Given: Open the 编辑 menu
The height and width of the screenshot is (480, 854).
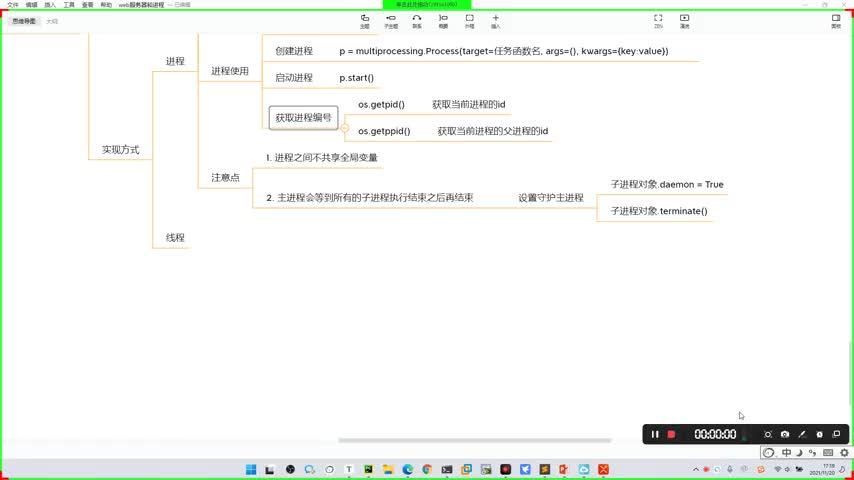Looking at the screenshot, I should pos(32,4).
